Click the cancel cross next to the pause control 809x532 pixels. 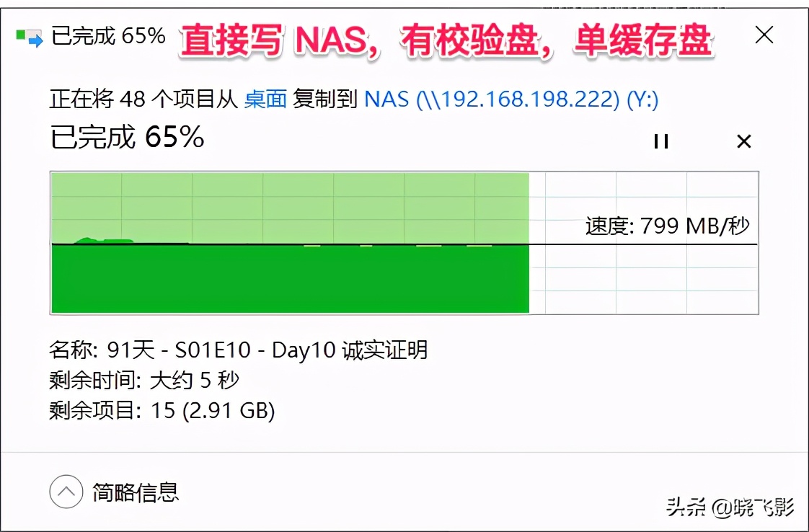(743, 141)
